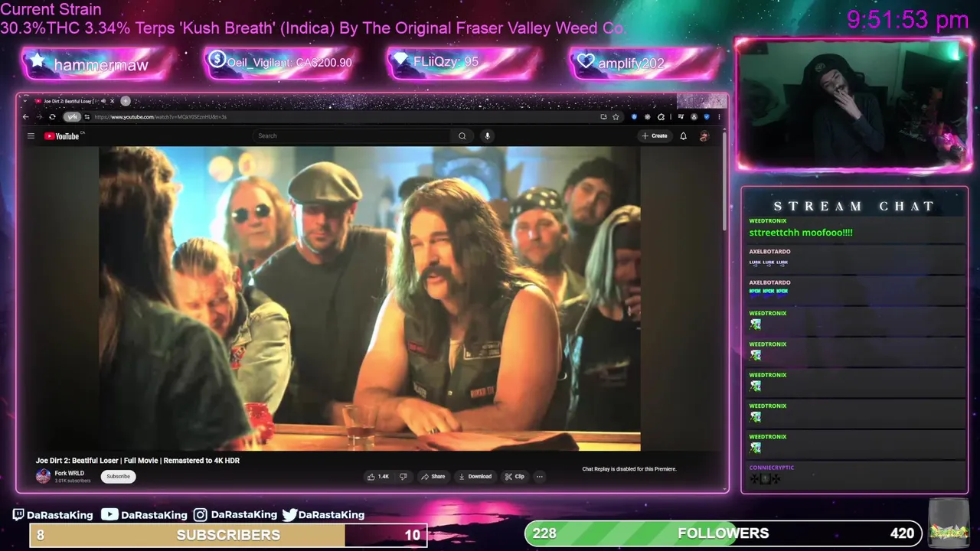Click the Instagram icon in social bar
980x551 pixels.
(200, 515)
